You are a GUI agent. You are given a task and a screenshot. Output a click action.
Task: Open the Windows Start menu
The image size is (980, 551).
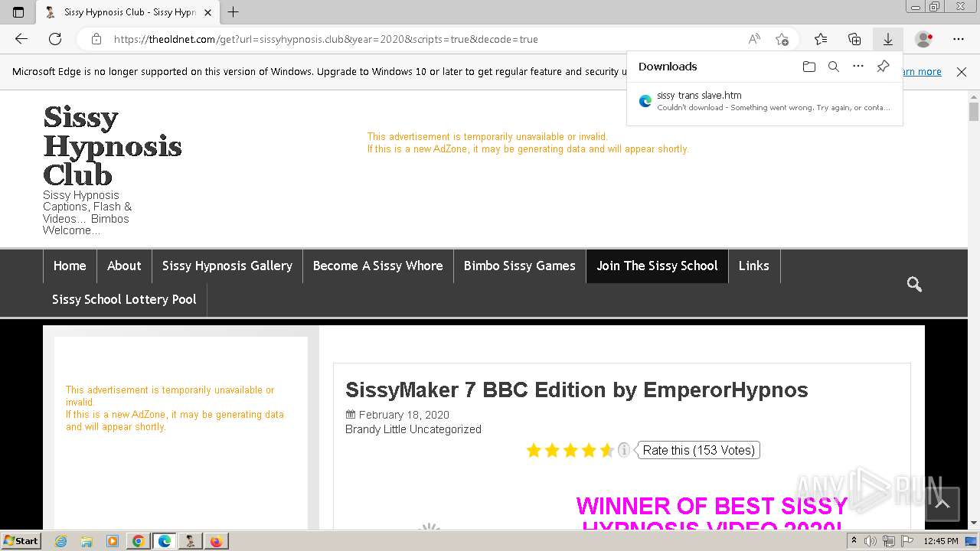21,541
